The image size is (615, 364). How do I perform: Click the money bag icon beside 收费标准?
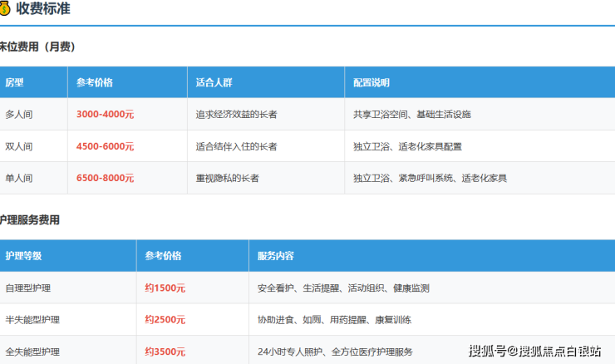tap(5, 10)
